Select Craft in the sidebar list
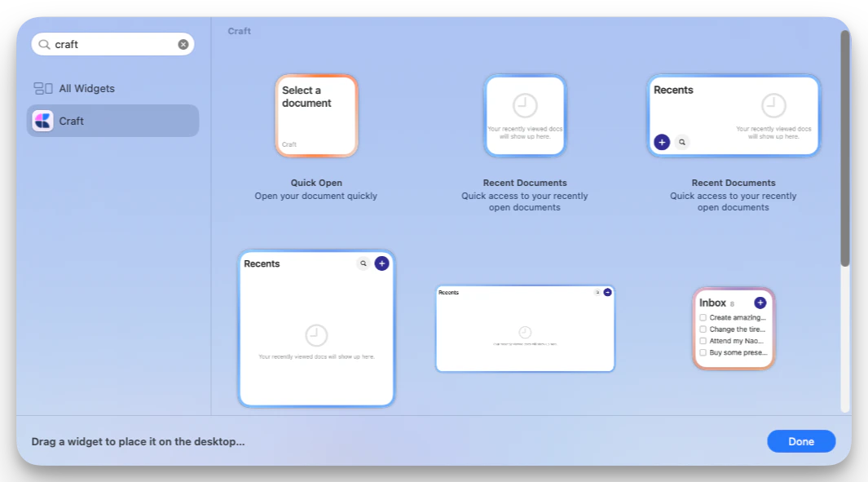Viewport: 868px width, 482px height. coord(113,121)
